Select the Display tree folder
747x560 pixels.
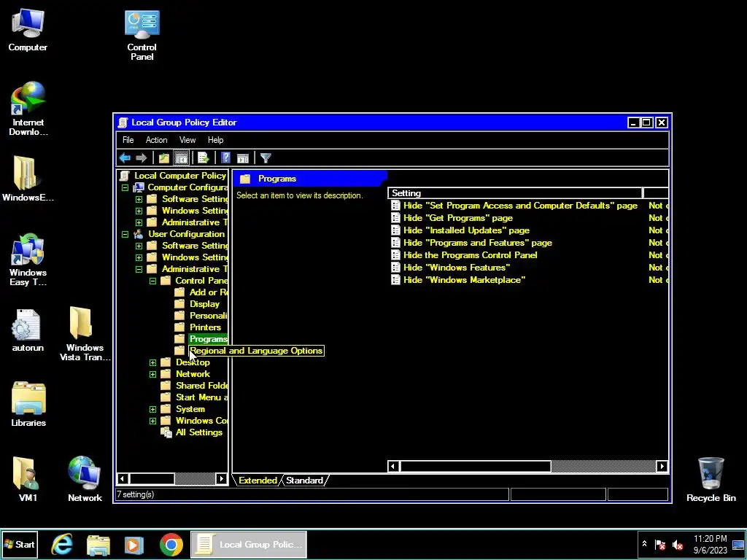coord(204,304)
